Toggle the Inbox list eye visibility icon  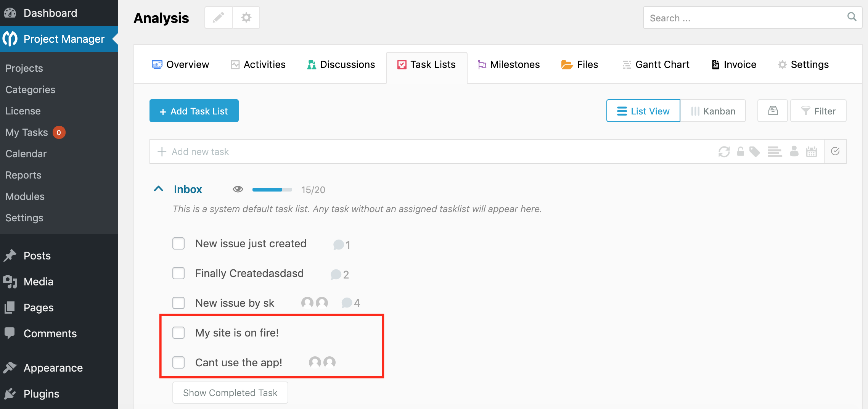point(238,189)
